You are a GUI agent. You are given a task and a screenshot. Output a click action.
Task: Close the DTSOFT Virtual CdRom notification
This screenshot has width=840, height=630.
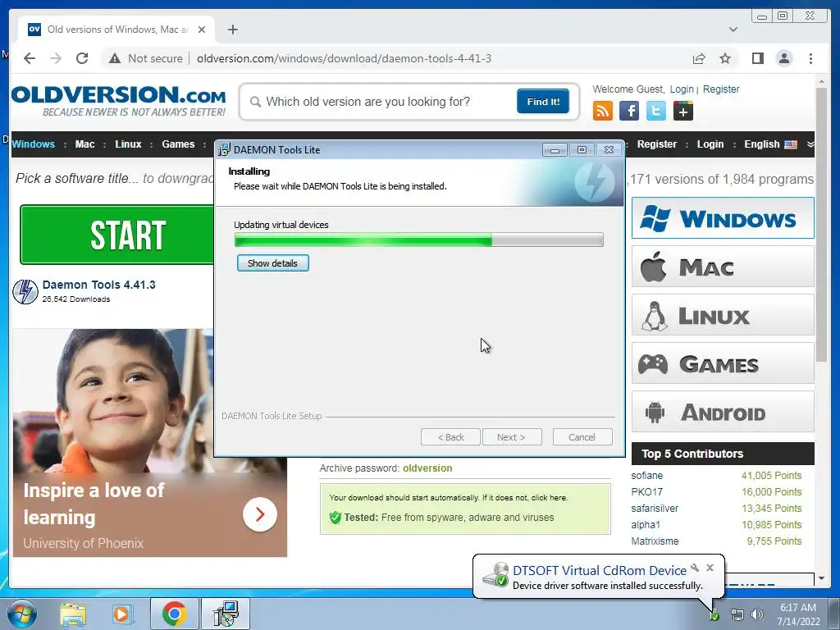pos(710,568)
